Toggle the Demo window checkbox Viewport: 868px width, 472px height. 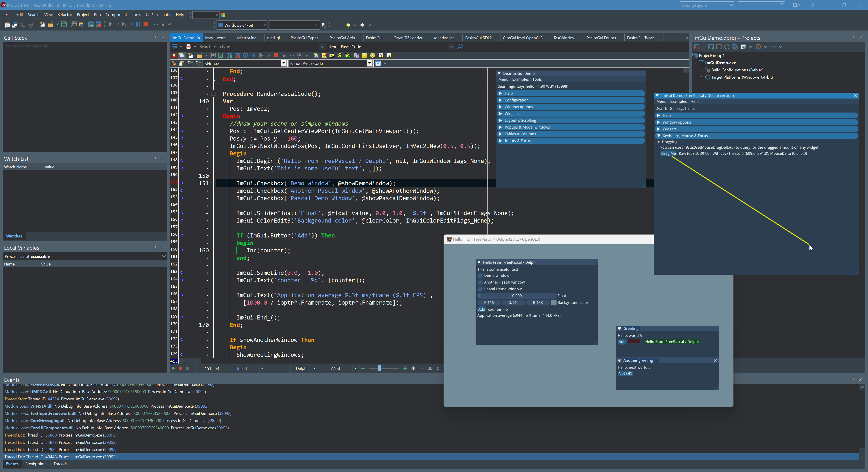pos(480,276)
